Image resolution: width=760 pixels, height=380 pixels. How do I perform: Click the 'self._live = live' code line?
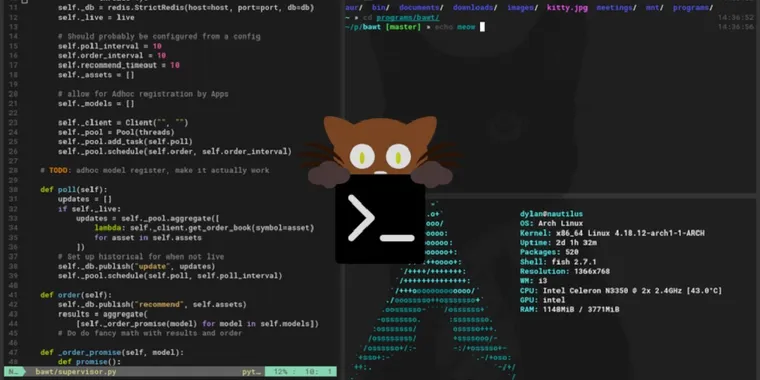click(x=96, y=17)
